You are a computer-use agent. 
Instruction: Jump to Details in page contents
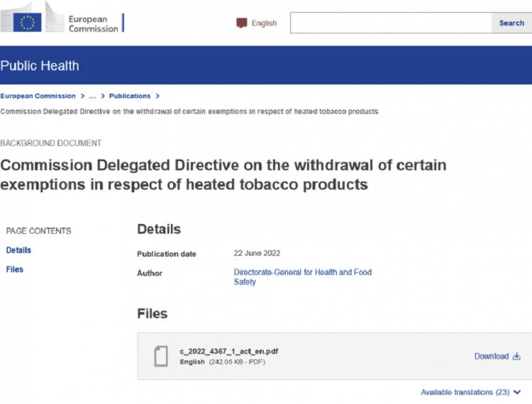coord(18,250)
